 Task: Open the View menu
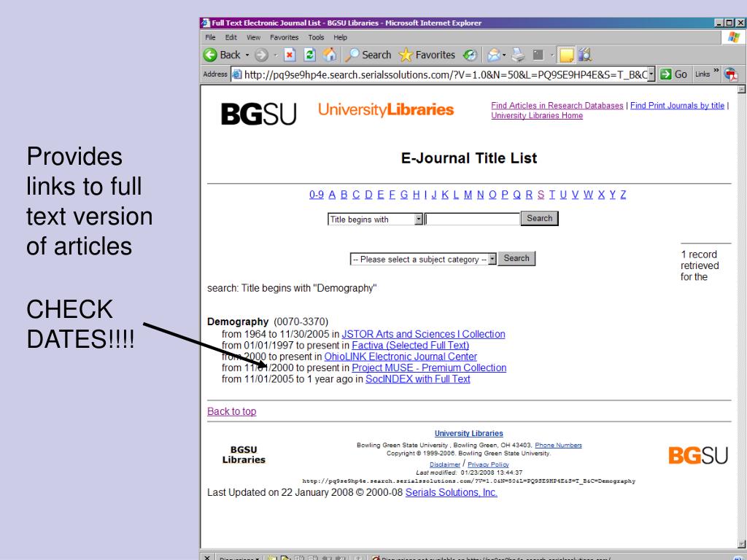click(253, 38)
